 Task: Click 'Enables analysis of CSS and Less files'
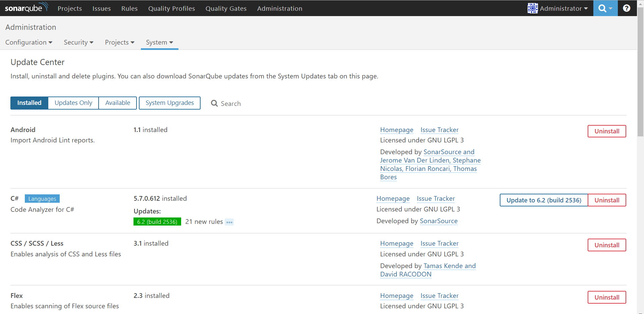[66, 254]
